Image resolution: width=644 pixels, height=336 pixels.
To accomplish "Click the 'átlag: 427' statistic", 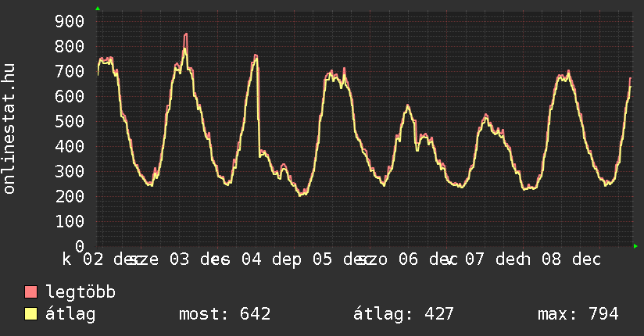I will click(403, 315).
